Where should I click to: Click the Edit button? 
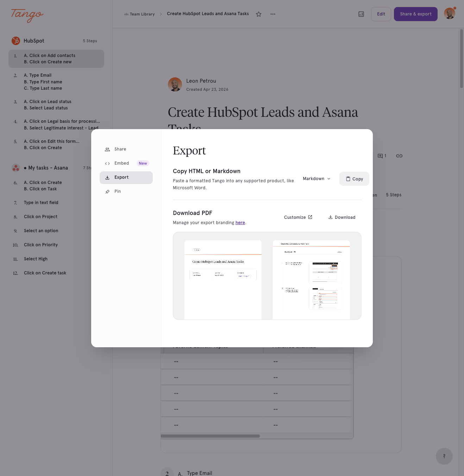(x=381, y=14)
